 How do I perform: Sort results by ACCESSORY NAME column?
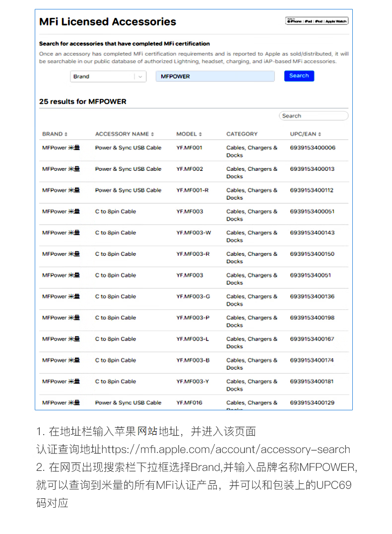coord(125,134)
